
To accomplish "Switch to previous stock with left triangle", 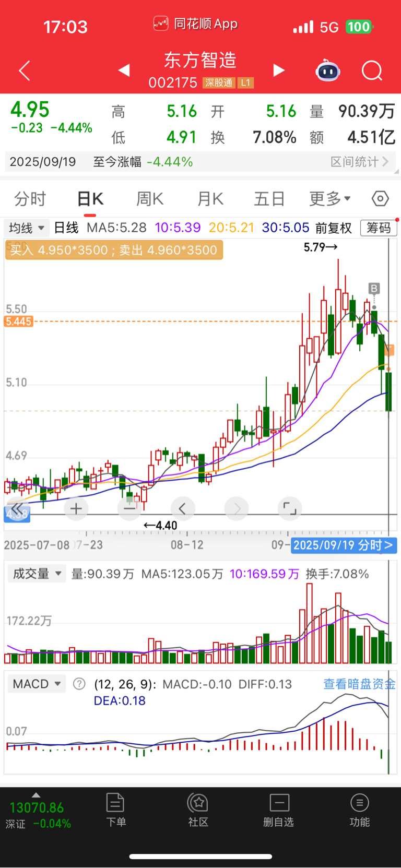I will 124,70.
